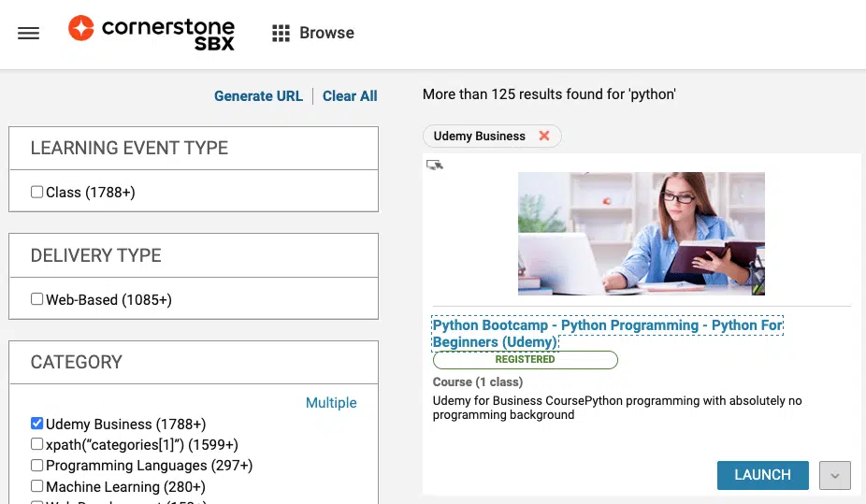Image resolution: width=866 pixels, height=504 pixels.
Task: Click the 'Course (1 class)' text
Action: (478, 382)
